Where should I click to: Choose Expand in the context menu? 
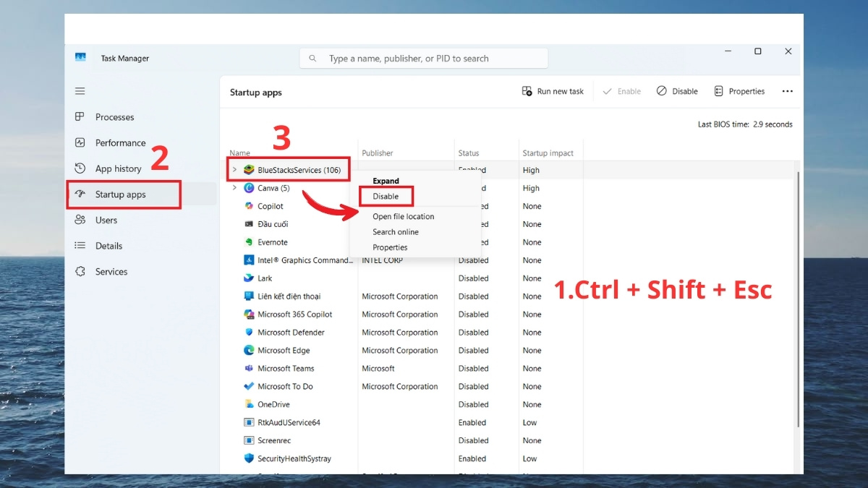[386, 181]
